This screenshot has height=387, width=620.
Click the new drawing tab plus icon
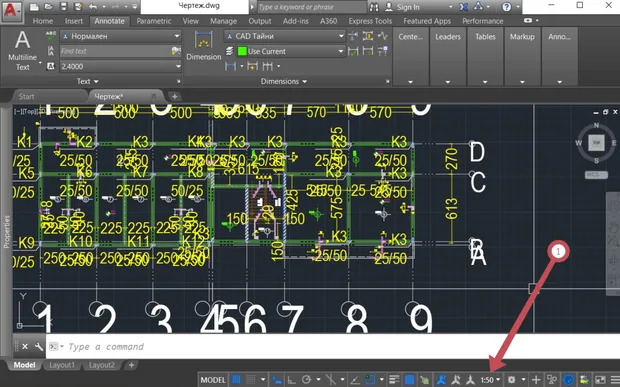(174, 96)
